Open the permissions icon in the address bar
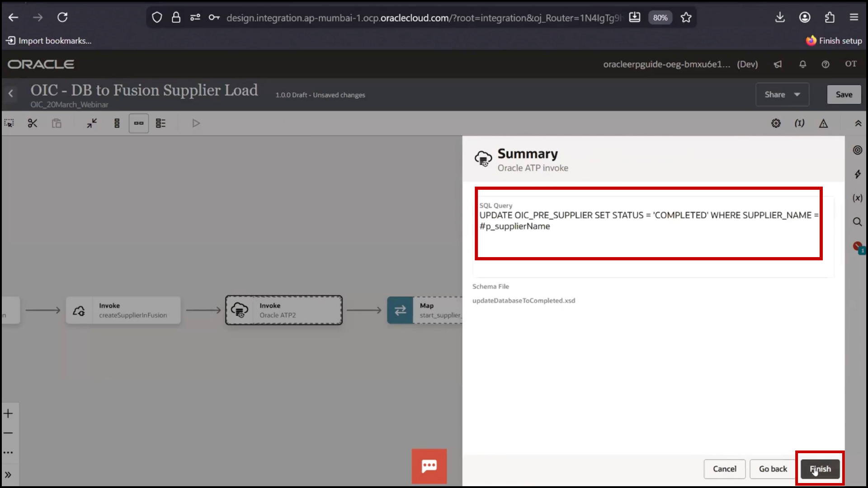This screenshot has height=488, width=868. 195,18
